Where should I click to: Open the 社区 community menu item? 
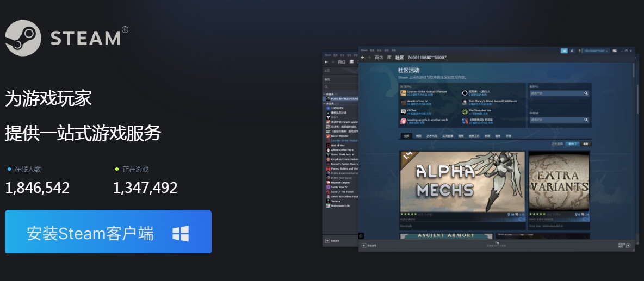click(399, 58)
